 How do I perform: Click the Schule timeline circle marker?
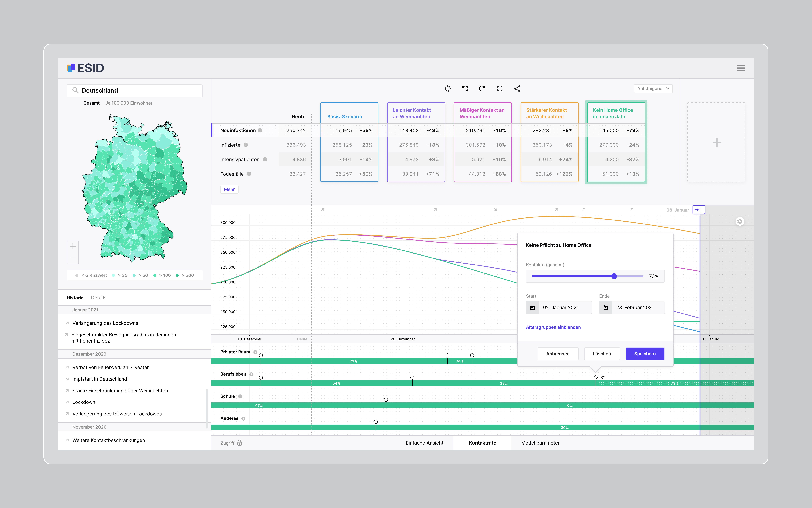[x=386, y=400]
